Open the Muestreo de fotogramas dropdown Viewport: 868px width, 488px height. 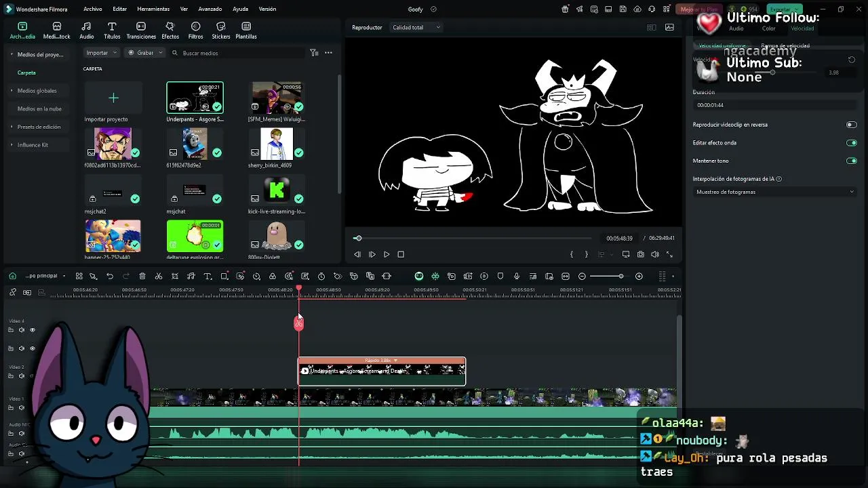coord(774,192)
